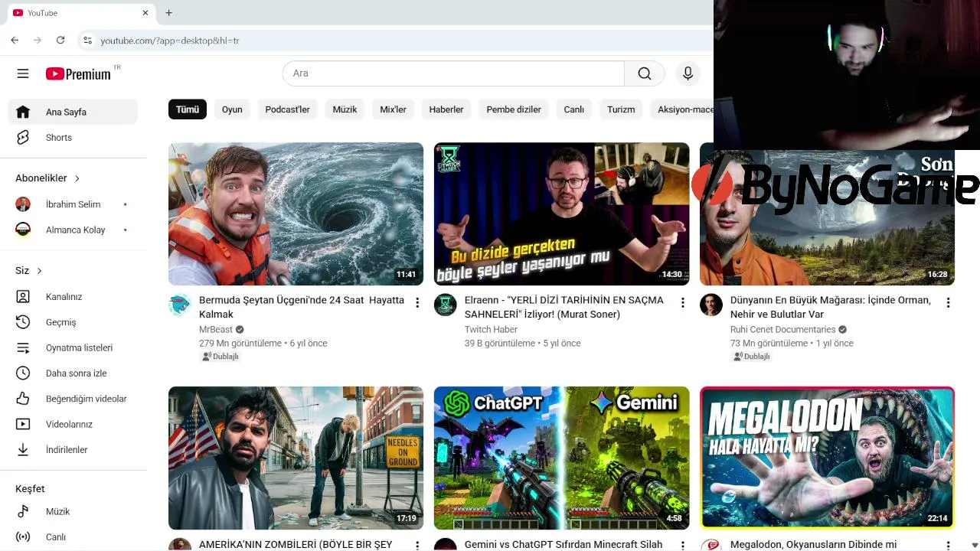Click the Canlı live icon in sidebar
980x551 pixels.
tap(23, 537)
